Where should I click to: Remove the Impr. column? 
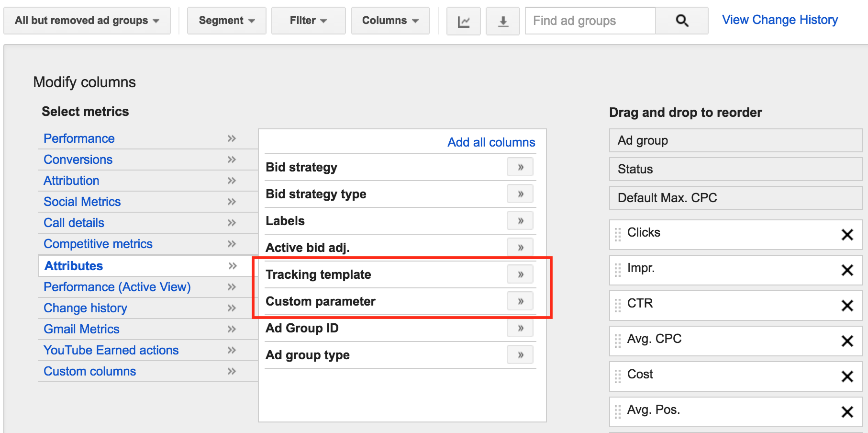847,270
